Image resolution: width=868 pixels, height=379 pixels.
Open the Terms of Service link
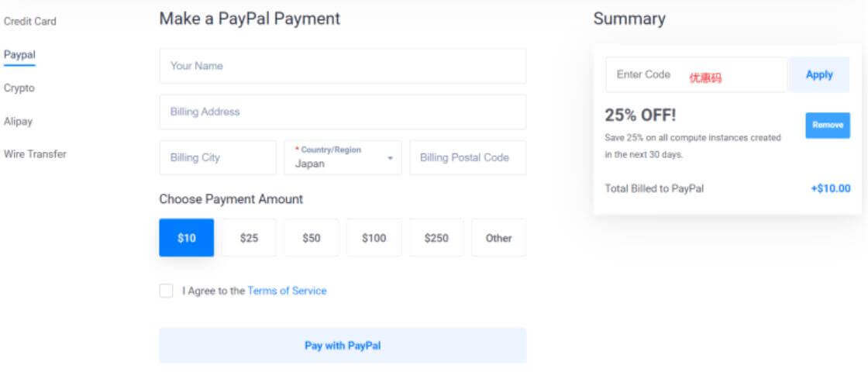(x=287, y=291)
